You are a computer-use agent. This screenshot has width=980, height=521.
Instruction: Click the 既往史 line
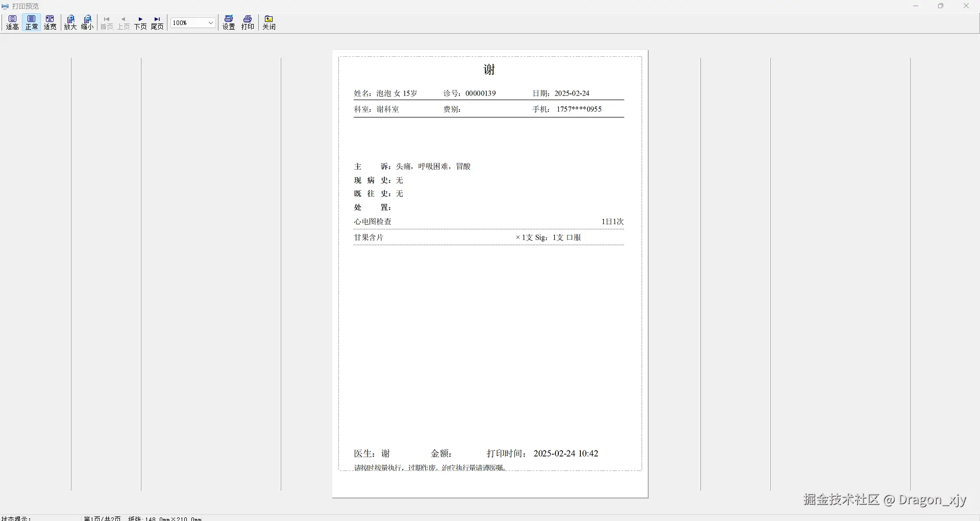[379, 194]
